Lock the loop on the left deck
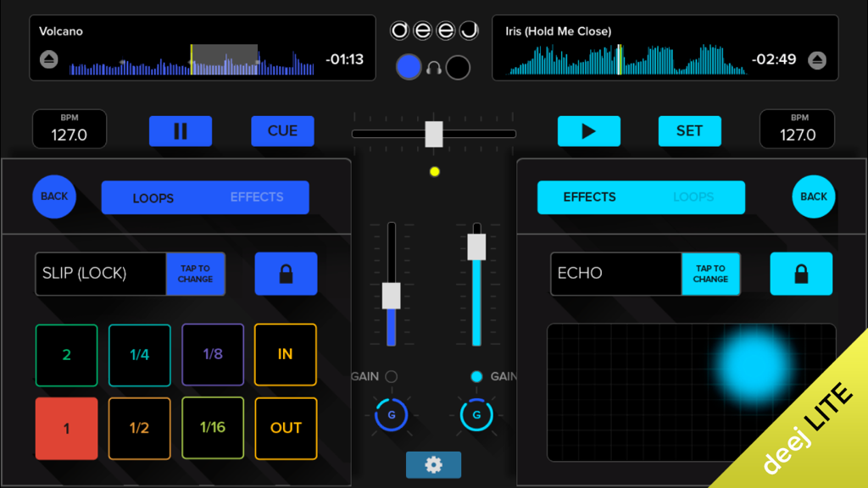 pyautogui.click(x=286, y=274)
